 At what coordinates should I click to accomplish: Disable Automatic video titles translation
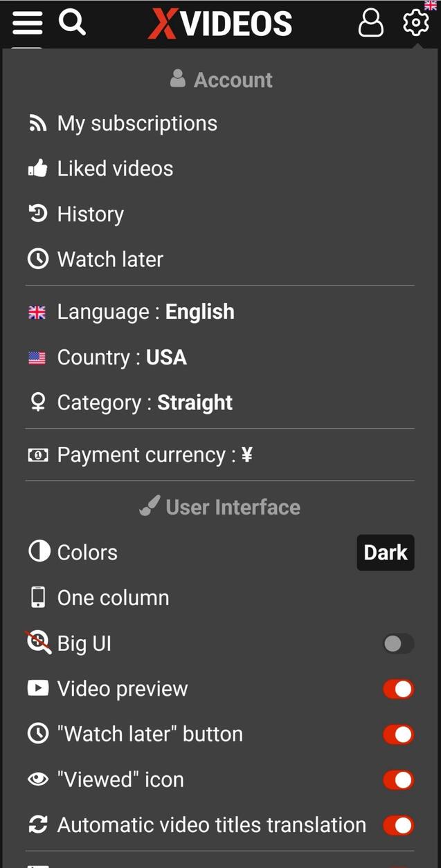click(398, 825)
